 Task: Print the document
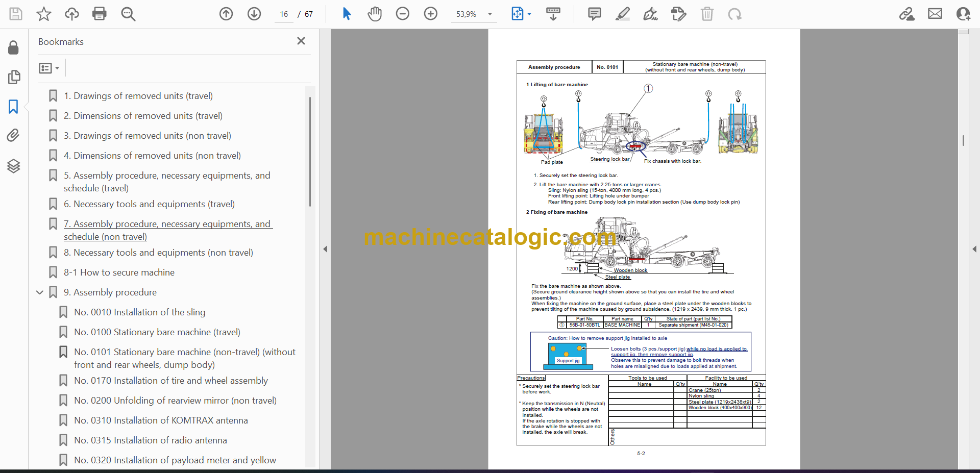(100, 14)
